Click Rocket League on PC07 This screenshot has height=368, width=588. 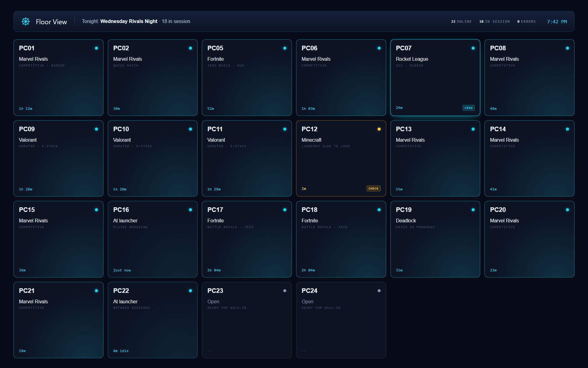pos(412,59)
